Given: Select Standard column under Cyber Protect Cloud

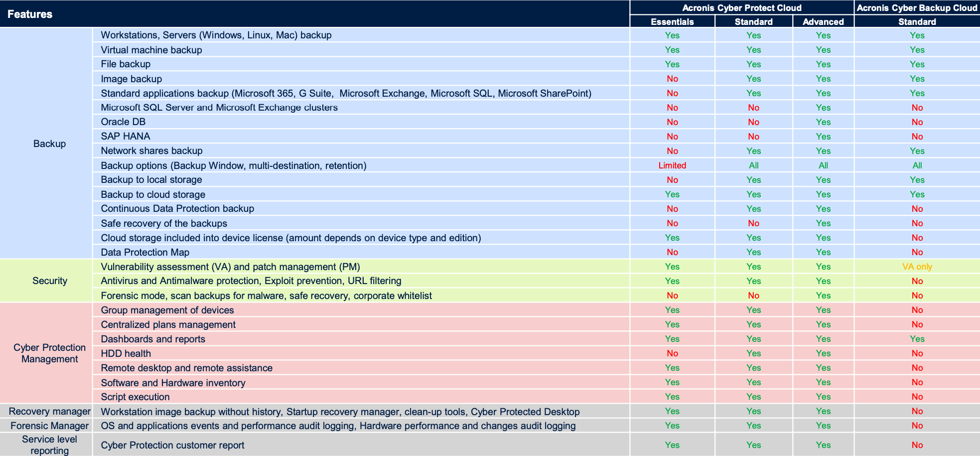Looking at the screenshot, I should [x=753, y=21].
